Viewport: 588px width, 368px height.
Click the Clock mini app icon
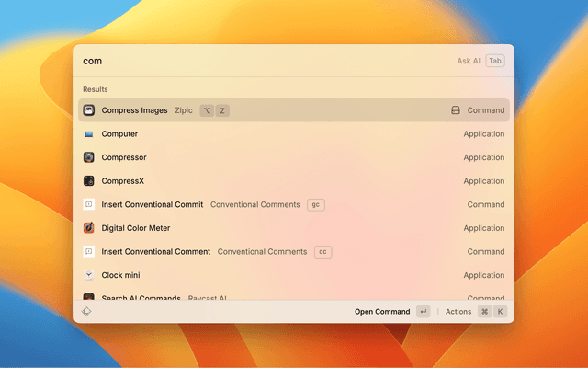coord(89,275)
